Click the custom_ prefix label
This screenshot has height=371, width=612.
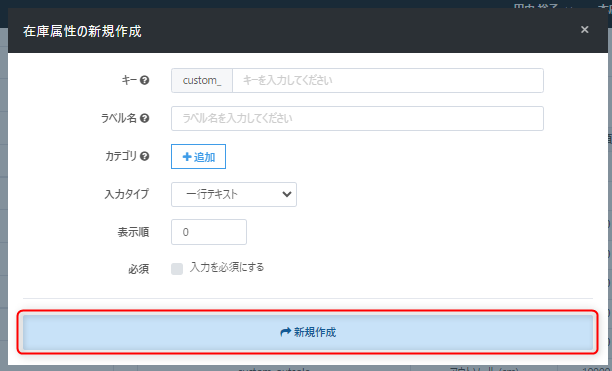202,80
